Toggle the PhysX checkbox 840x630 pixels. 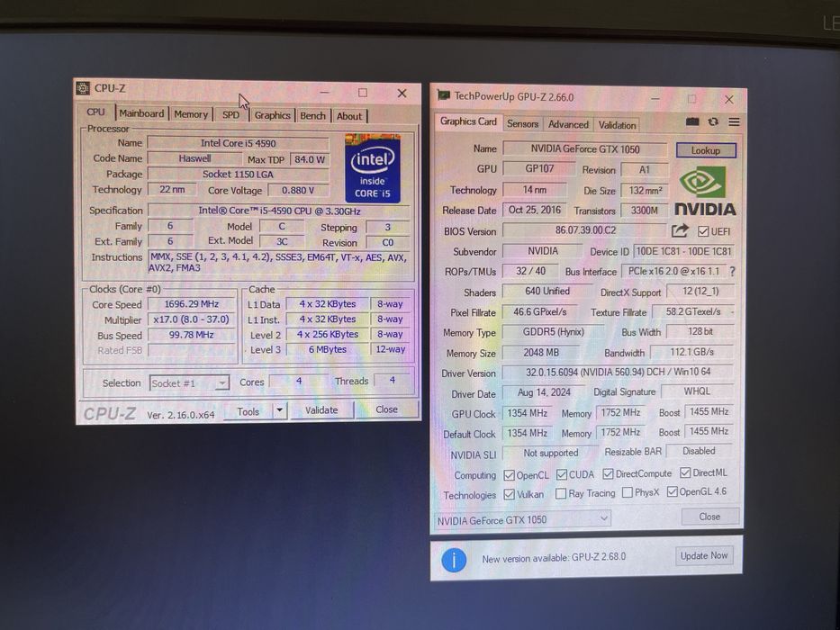628,492
